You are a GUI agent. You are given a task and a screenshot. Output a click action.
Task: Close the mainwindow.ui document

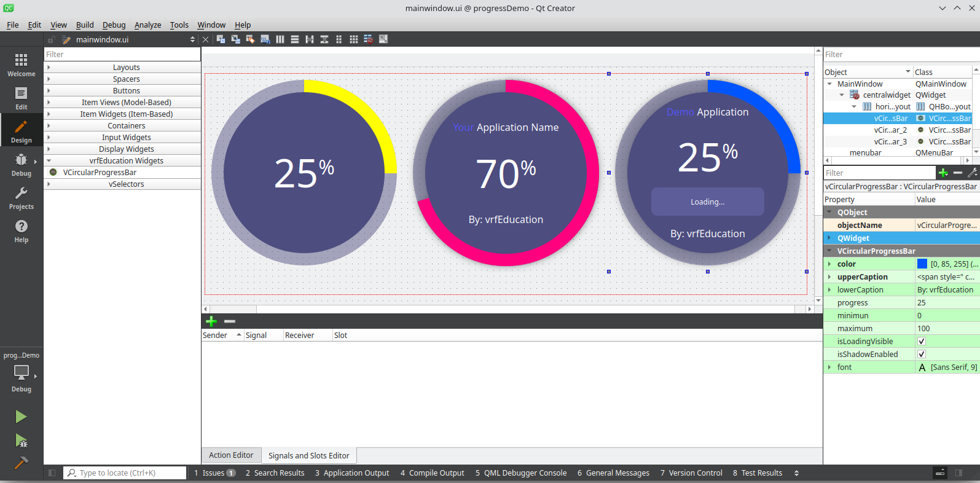point(206,39)
